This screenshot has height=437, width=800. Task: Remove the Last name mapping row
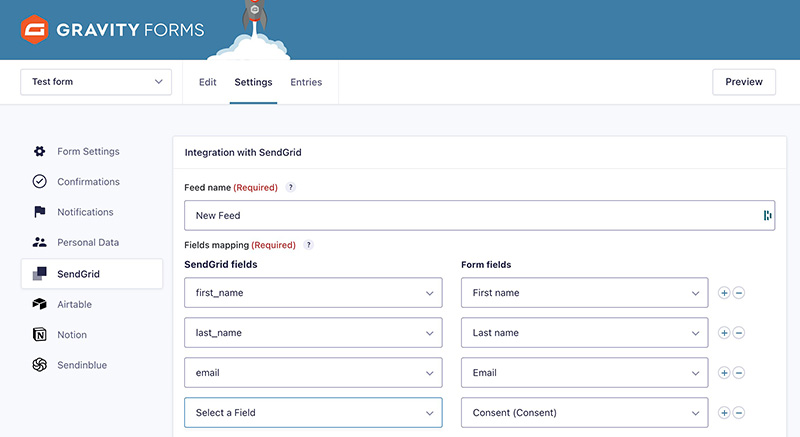(x=739, y=333)
